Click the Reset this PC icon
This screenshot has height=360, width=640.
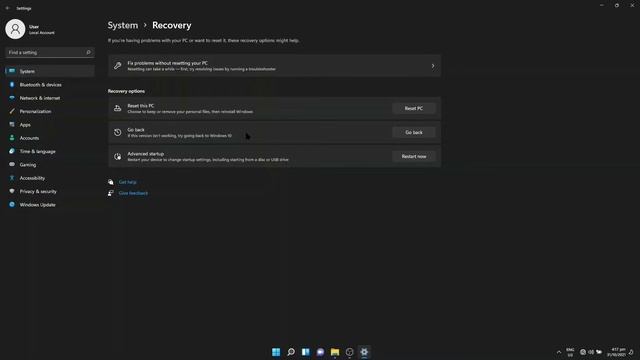pyautogui.click(x=118, y=108)
